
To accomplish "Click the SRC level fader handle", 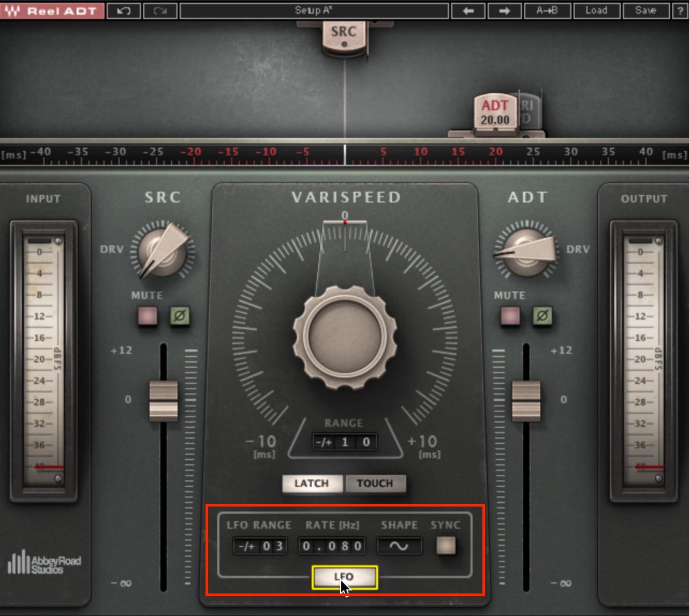I will pos(163,400).
